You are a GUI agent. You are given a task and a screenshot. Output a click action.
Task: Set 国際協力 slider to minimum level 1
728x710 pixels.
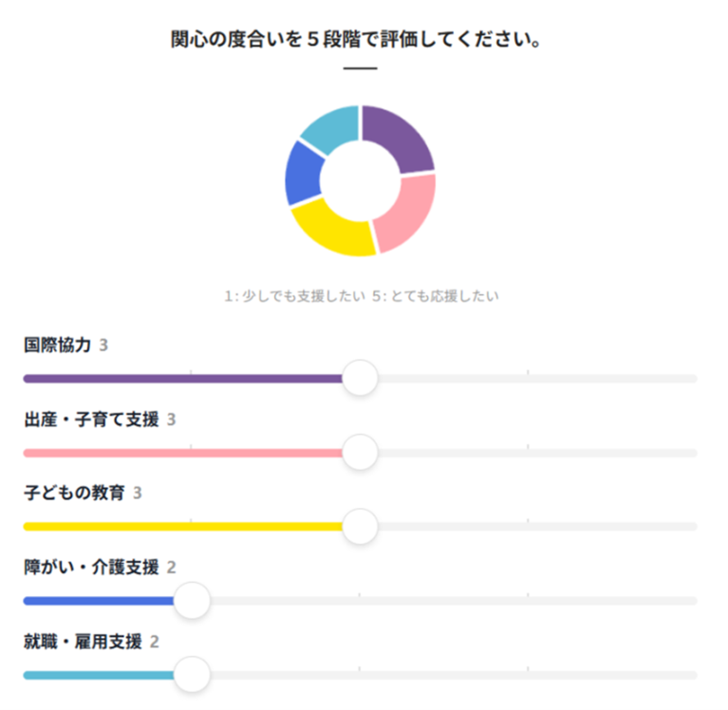27,379
